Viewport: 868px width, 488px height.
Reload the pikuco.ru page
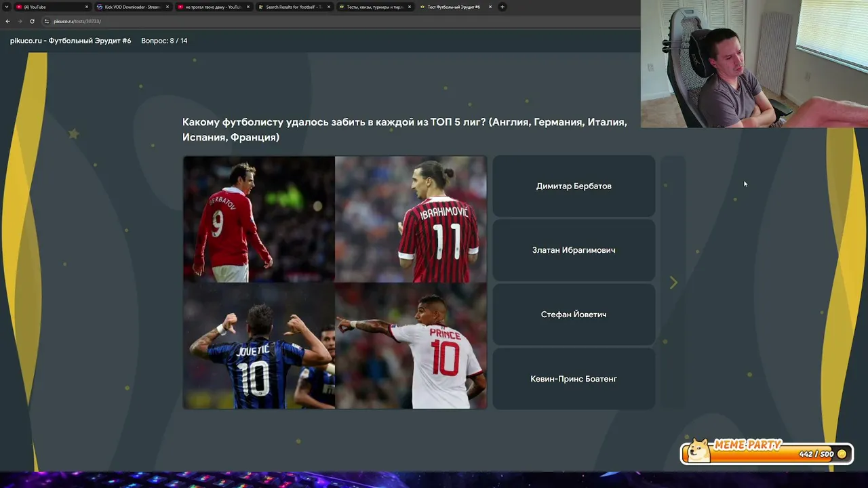click(32, 21)
